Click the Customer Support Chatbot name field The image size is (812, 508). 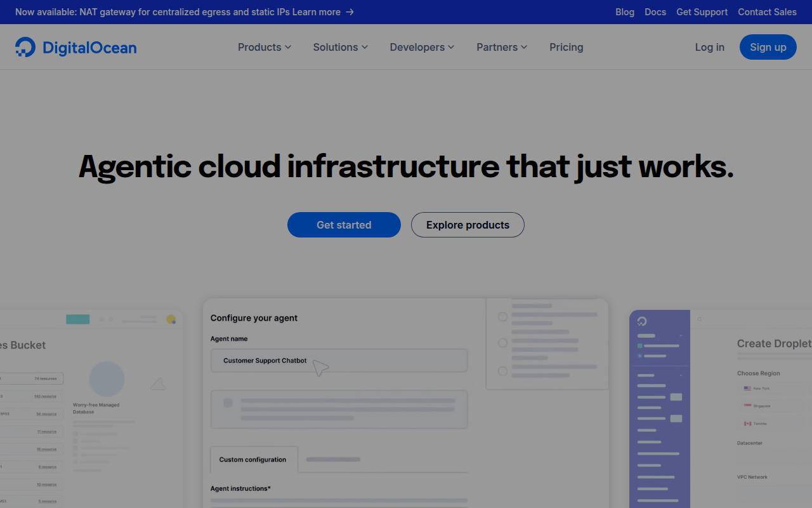tap(339, 360)
